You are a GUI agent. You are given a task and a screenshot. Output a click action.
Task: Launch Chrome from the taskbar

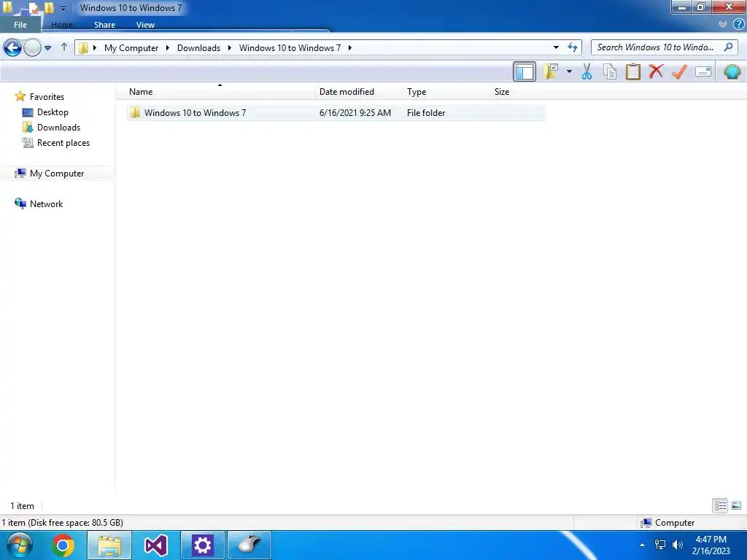coord(63,545)
